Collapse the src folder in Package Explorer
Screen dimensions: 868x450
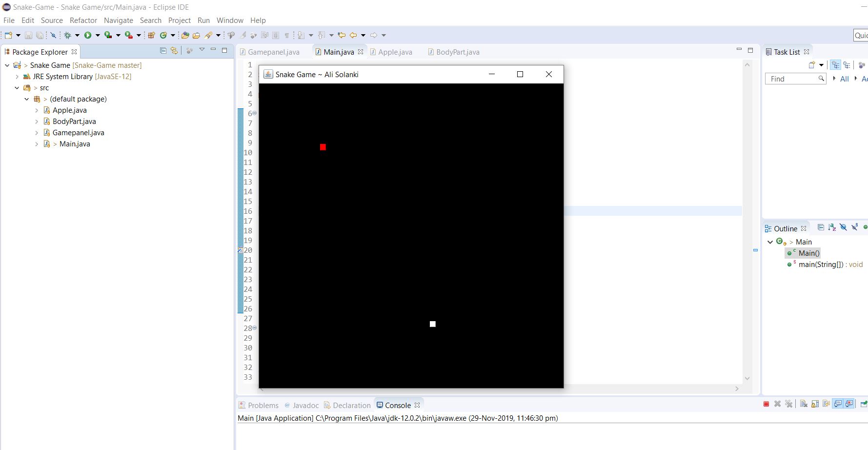tap(17, 88)
